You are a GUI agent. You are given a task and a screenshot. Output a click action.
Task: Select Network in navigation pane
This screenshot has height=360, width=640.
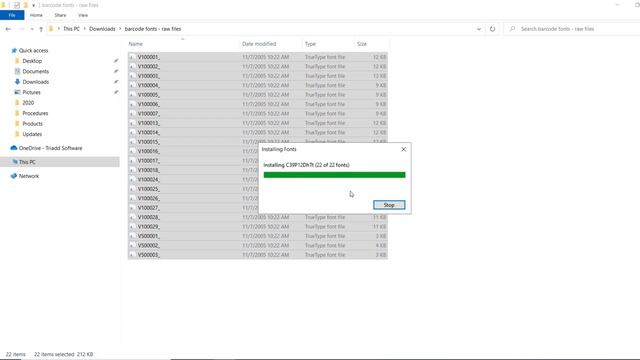(29, 176)
